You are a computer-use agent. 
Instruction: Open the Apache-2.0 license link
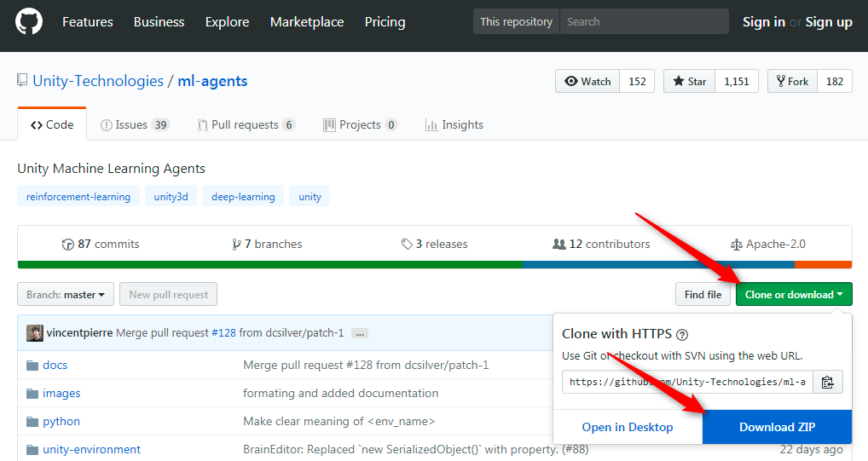pos(767,244)
